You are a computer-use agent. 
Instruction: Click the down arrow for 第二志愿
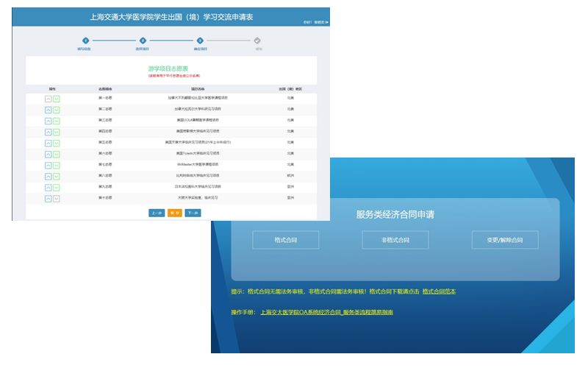pos(57,110)
